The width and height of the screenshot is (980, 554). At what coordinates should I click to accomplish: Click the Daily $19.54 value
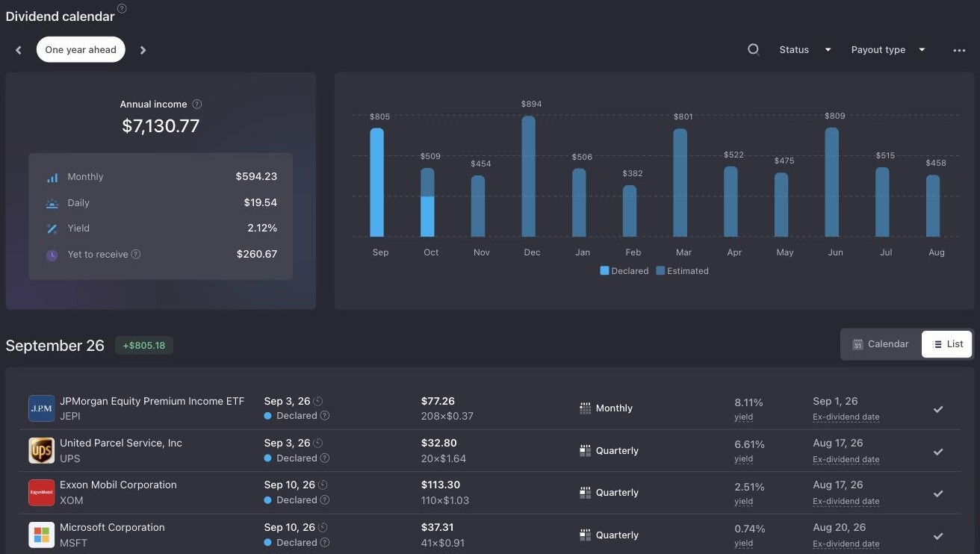[x=261, y=202]
